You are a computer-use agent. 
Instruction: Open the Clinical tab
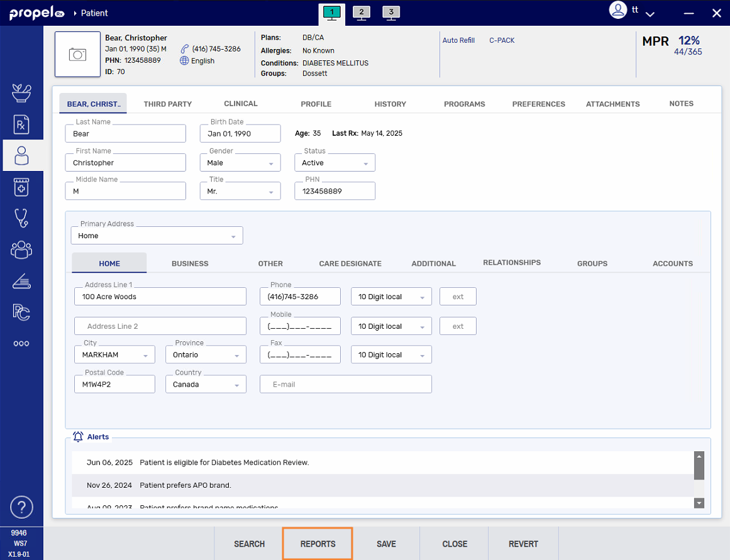(x=240, y=104)
